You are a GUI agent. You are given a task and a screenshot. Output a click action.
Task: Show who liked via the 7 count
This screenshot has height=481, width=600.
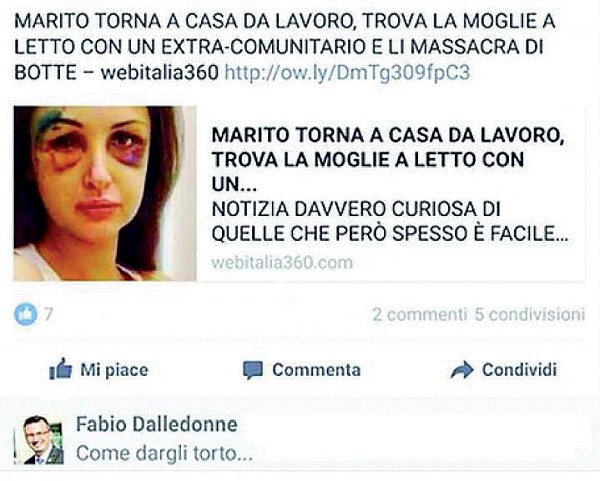[48, 314]
